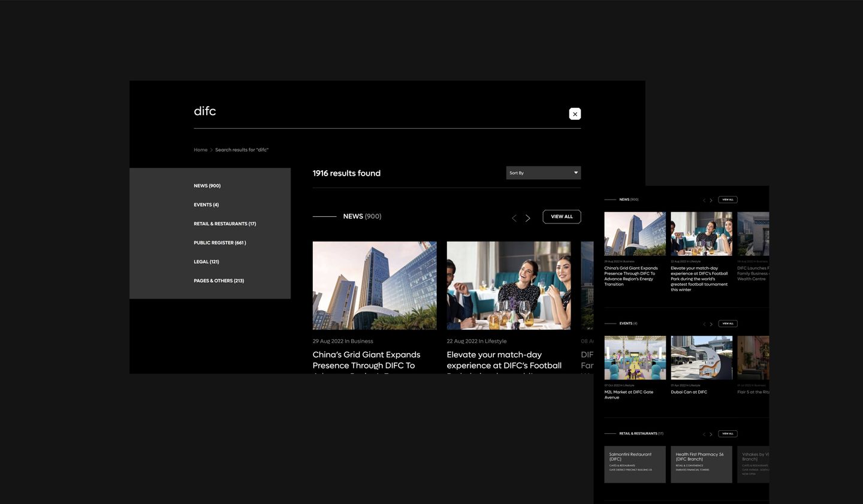Open the Sort By dropdown
The image size is (863, 504).
[543, 173]
